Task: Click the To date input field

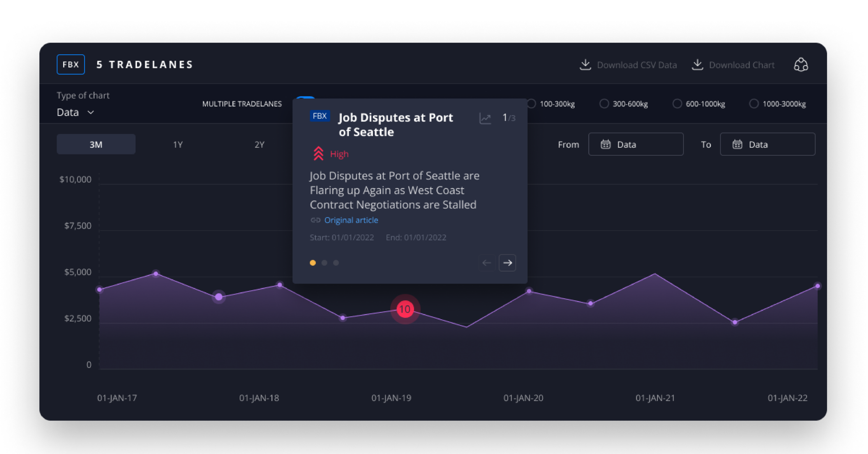Action: coord(768,145)
